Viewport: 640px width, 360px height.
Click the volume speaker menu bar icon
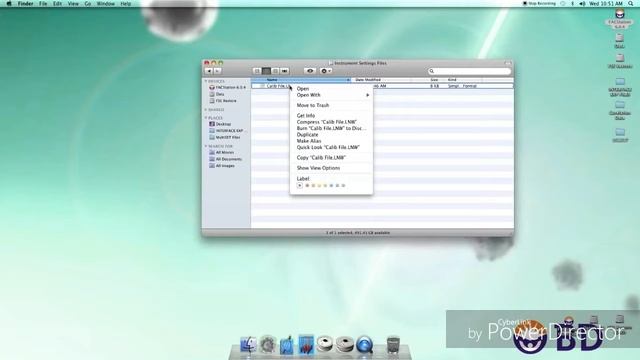pos(582,4)
